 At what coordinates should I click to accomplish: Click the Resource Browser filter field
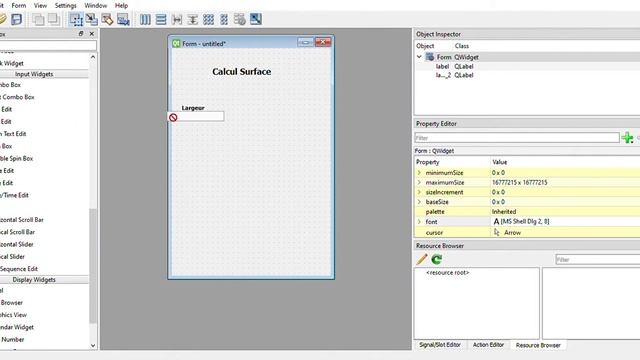598,260
